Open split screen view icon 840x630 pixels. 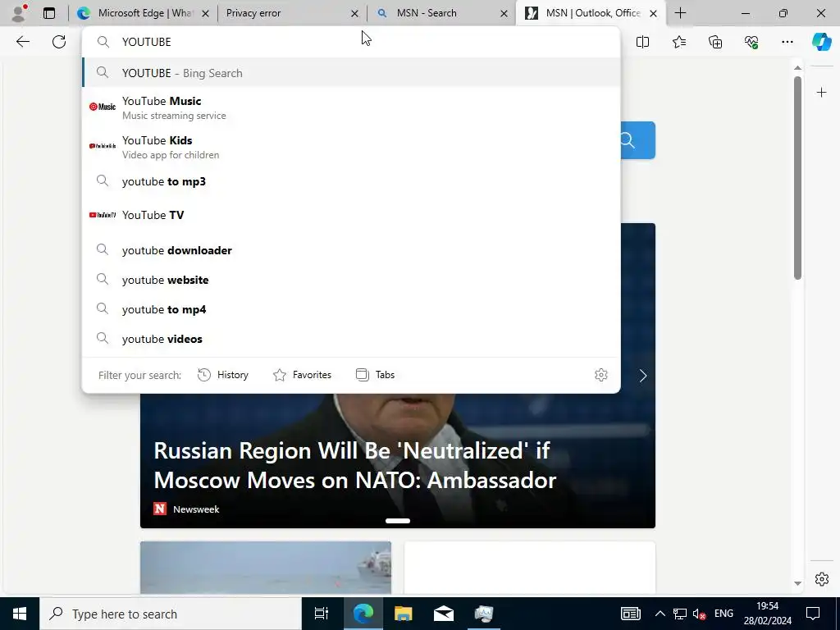coord(642,42)
